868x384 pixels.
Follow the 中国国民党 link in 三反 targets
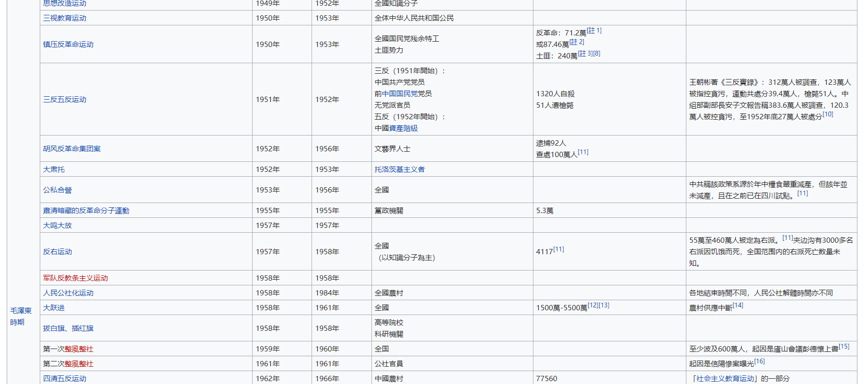tap(400, 94)
